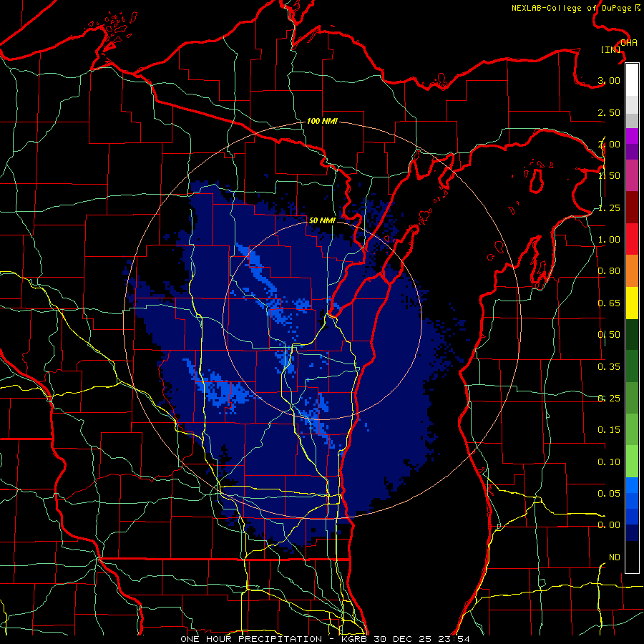Select the maroon swatch on the color bar

[x=632, y=208]
